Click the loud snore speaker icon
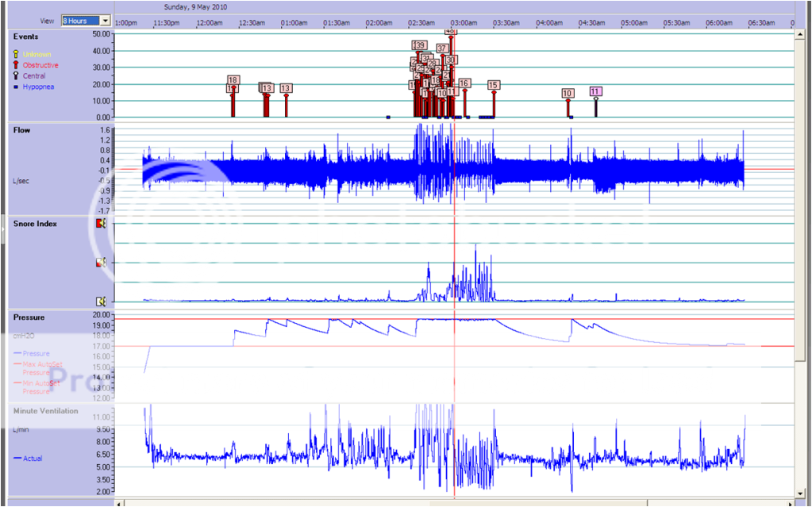This screenshot has width=812, height=507. click(x=101, y=223)
